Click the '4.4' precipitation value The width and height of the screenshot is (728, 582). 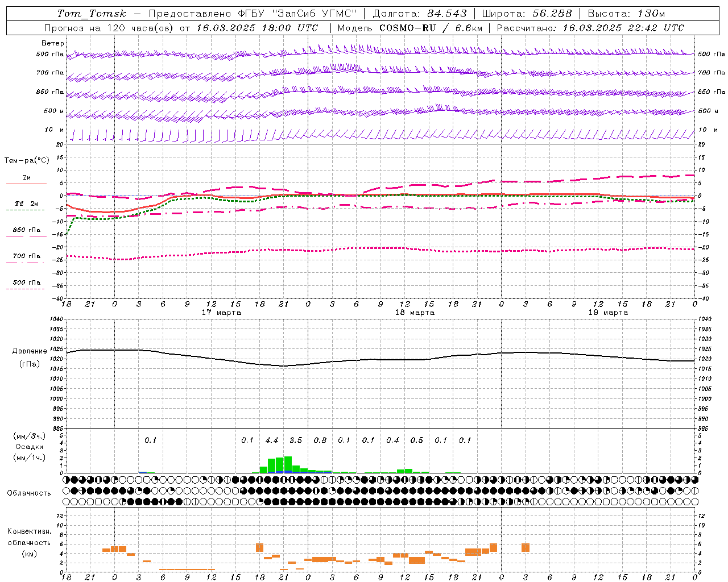pos(272,440)
